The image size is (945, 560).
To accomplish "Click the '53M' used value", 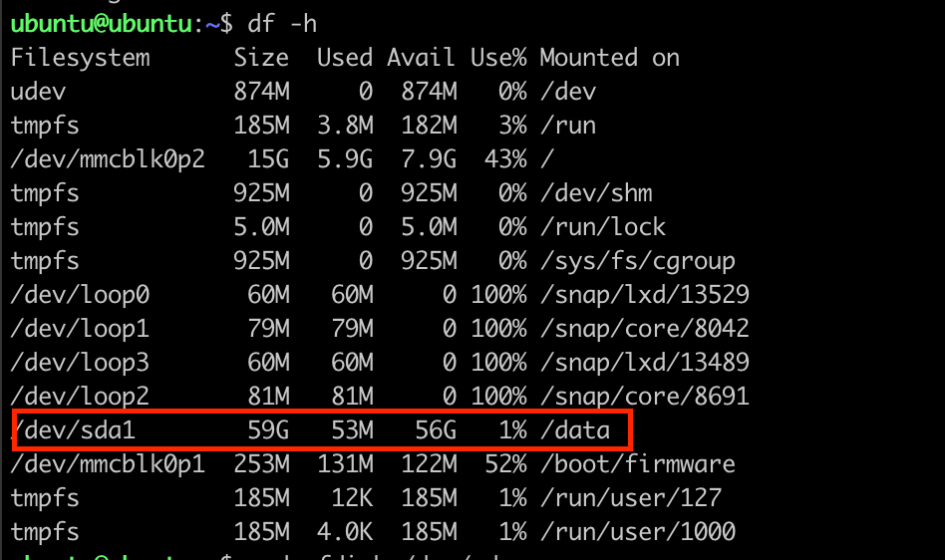I will coord(353,430).
